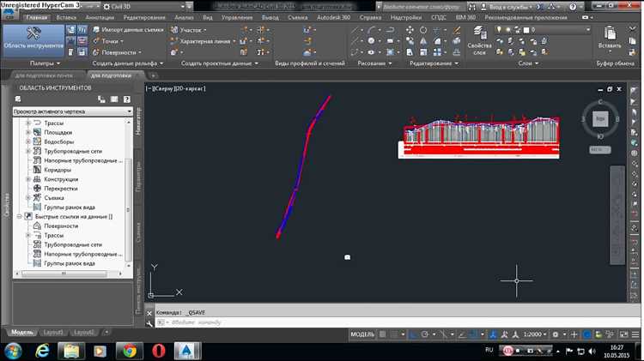Click the Свойства слоя layer properties icon

[x=478, y=35]
